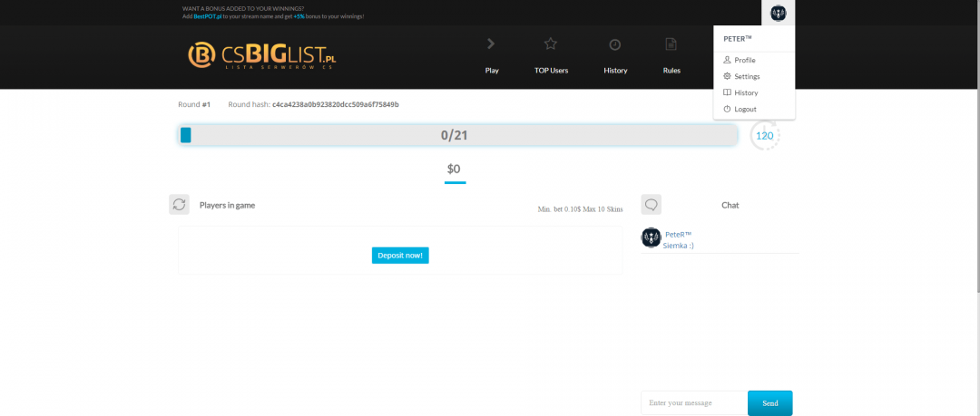
Task: Click PeteR's avatar in the chat
Action: [x=651, y=237]
